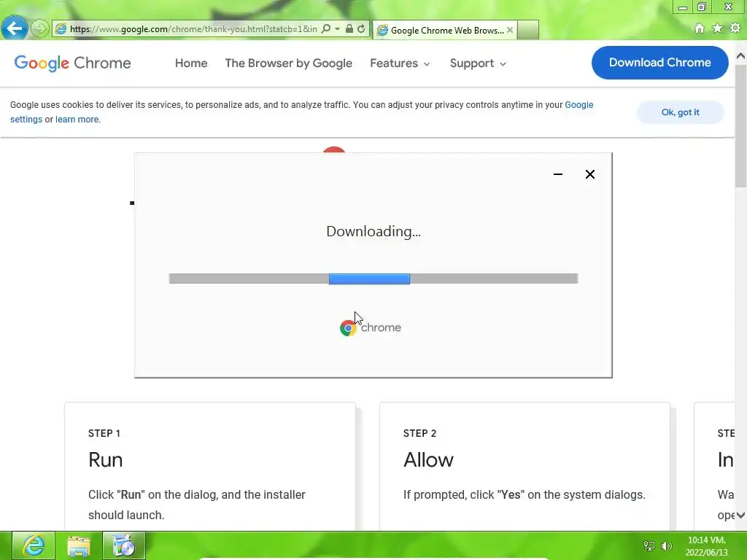Click the IE forward arrow button
Image resolution: width=747 pixels, height=560 pixels.
coord(40,28)
